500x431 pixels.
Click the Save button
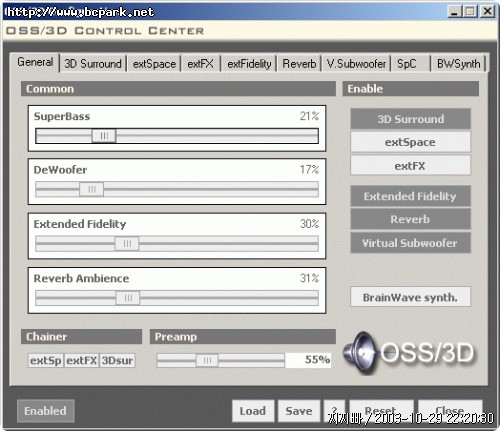(299, 411)
